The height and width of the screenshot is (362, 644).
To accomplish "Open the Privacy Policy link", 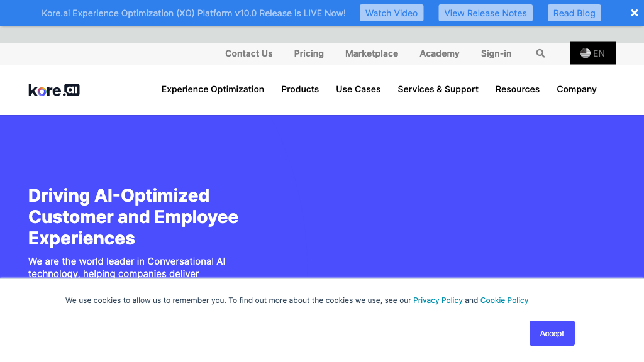I will 438,300.
